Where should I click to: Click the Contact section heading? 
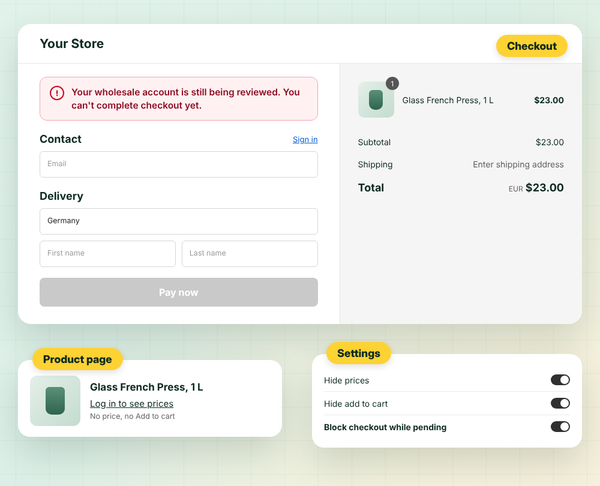point(60,139)
